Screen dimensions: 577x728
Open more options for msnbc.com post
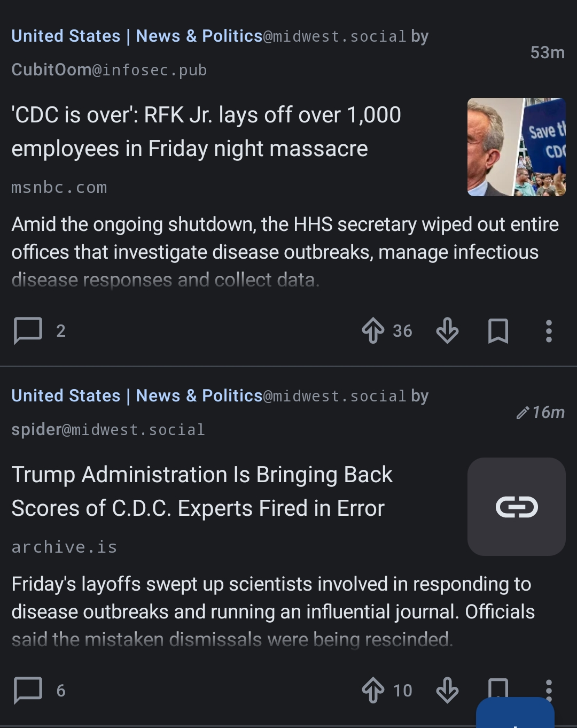click(x=548, y=330)
